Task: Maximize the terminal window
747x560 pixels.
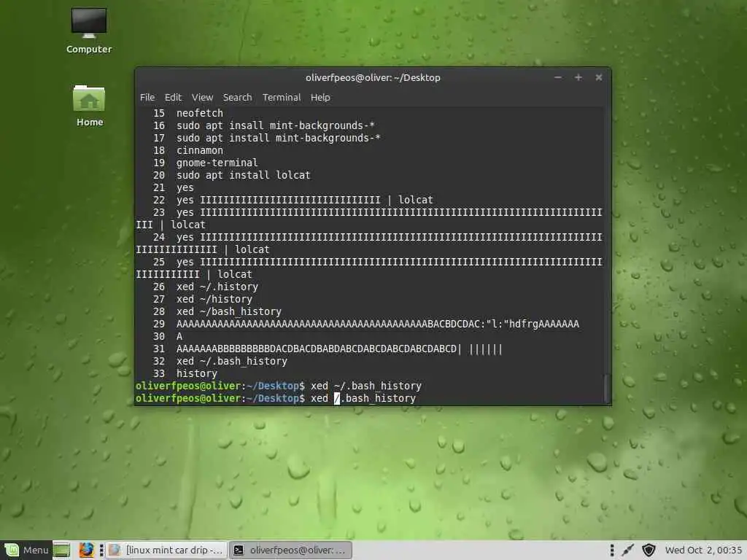Action: [x=578, y=77]
